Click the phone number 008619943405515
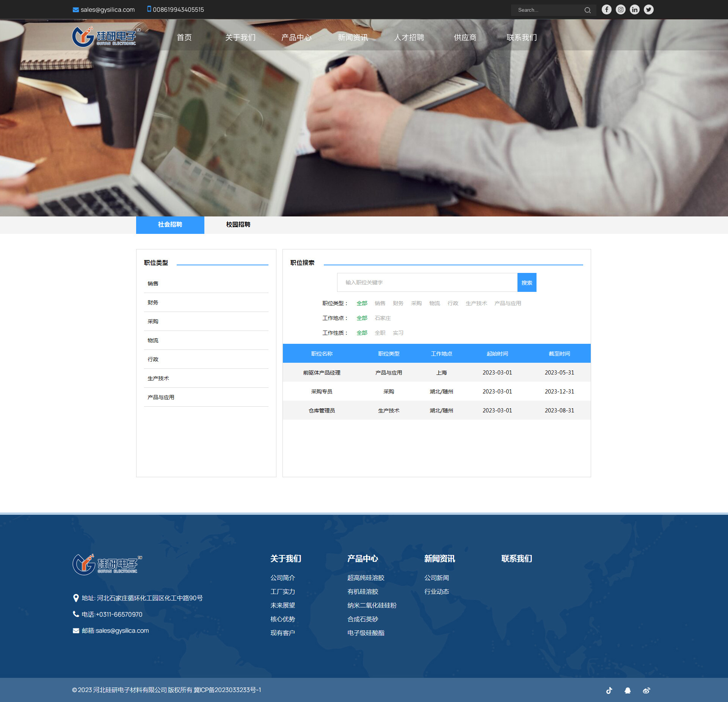 [179, 9]
